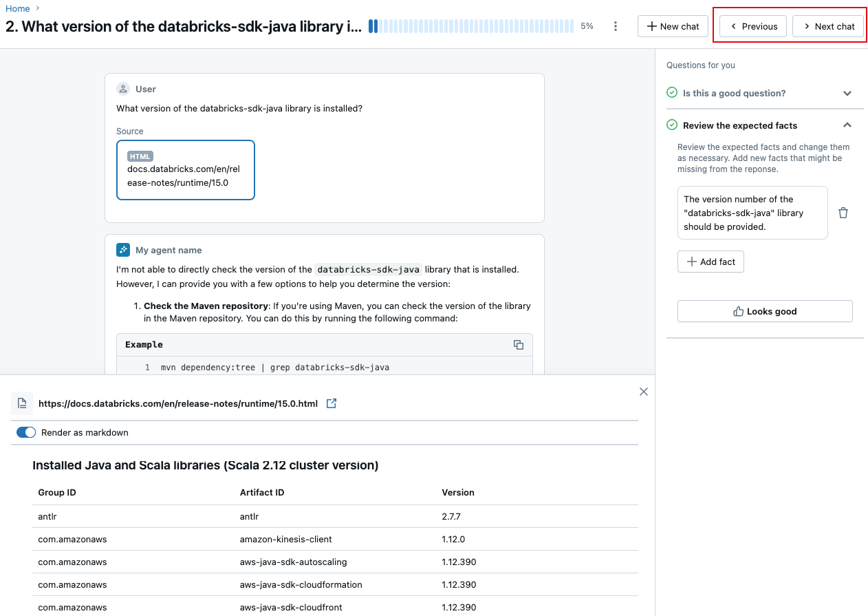Screen dimensions: 868x616
Task: Edit the expected fact text field
Action: point(752,213)
